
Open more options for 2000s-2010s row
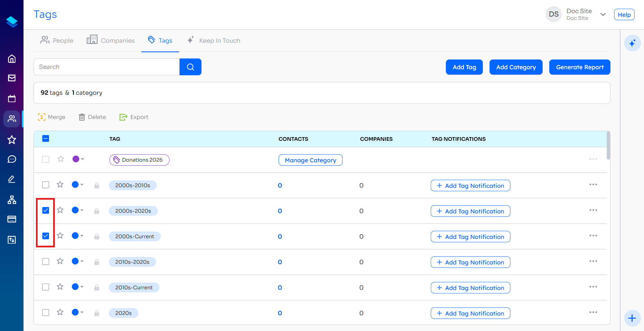tap(593, 184)
